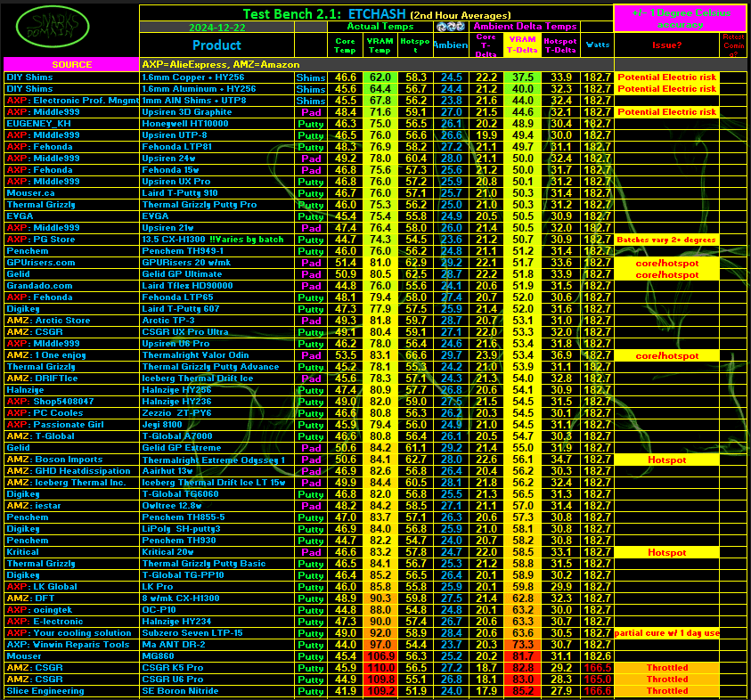This screenshot has height=700, width=751.
Task: Select the Kritical 20w product cell
Action: pos(217,552)
